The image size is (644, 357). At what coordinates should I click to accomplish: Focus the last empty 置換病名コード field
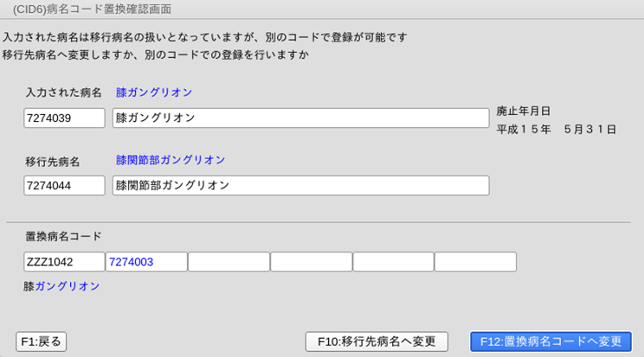475,262
